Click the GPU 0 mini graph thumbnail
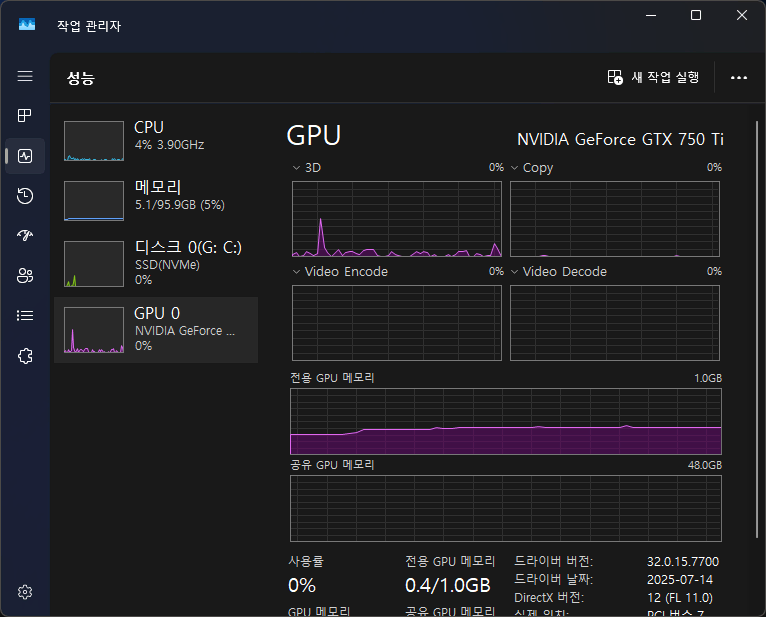This screenshot has height=617, width=766. pos(94,330)
